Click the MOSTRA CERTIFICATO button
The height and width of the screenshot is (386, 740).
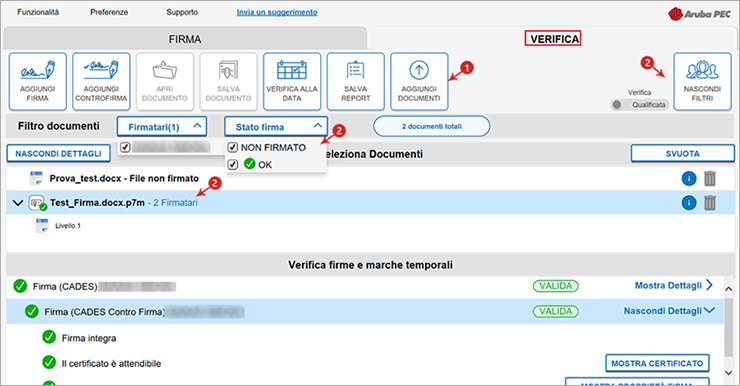point(657,363)
